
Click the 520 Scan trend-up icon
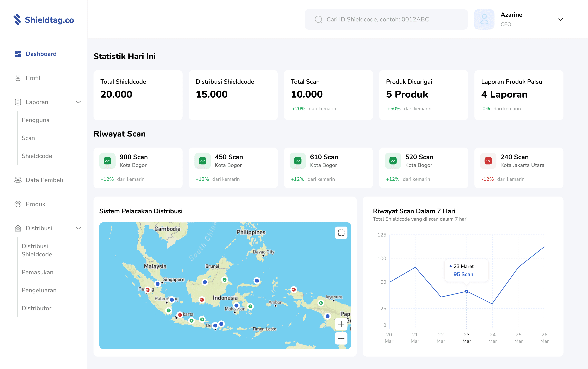pyautogui.click(x=393, y=161)
